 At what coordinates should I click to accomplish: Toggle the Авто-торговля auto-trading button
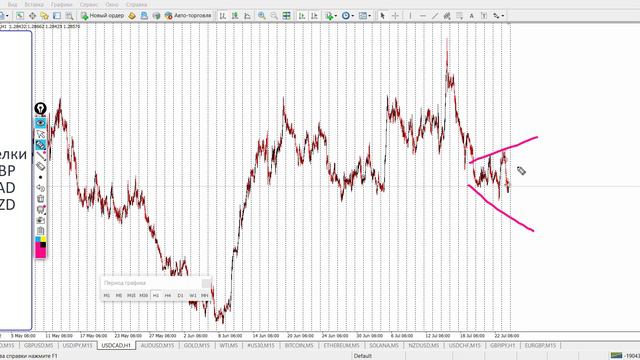[x=188, y=16]
